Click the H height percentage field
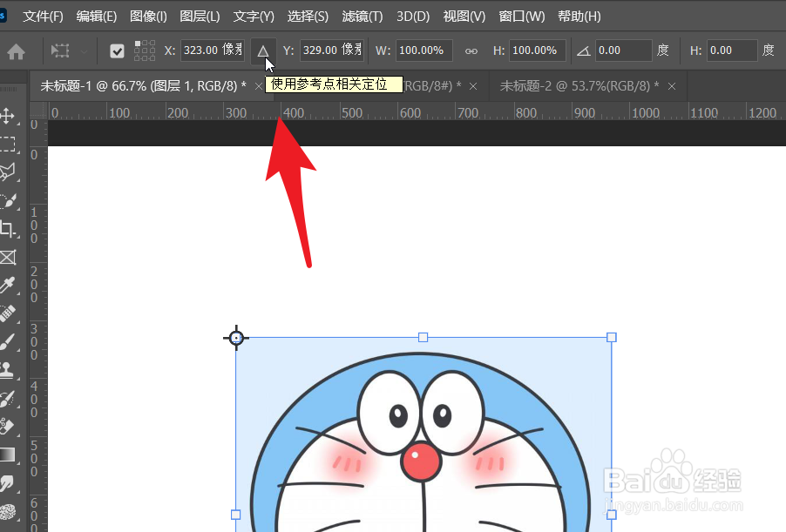Image resolution: width=786 pixels, height=532 pixels. click(x=538, y=51)
